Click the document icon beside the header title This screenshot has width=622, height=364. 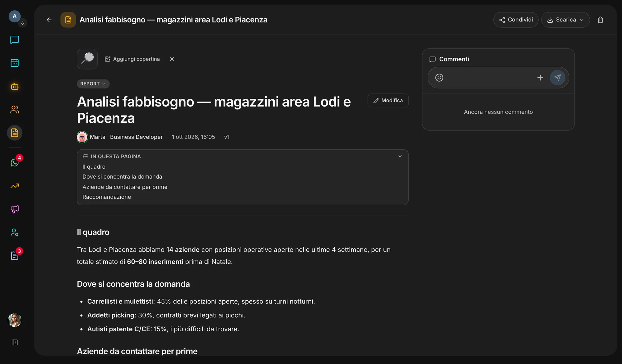(x=68, y=20)
